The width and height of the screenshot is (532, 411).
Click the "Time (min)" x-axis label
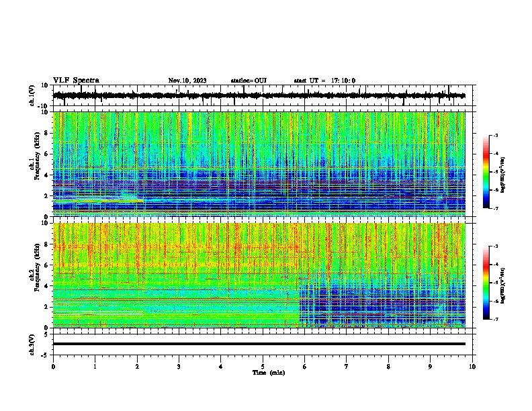click(x=269, y=373)
